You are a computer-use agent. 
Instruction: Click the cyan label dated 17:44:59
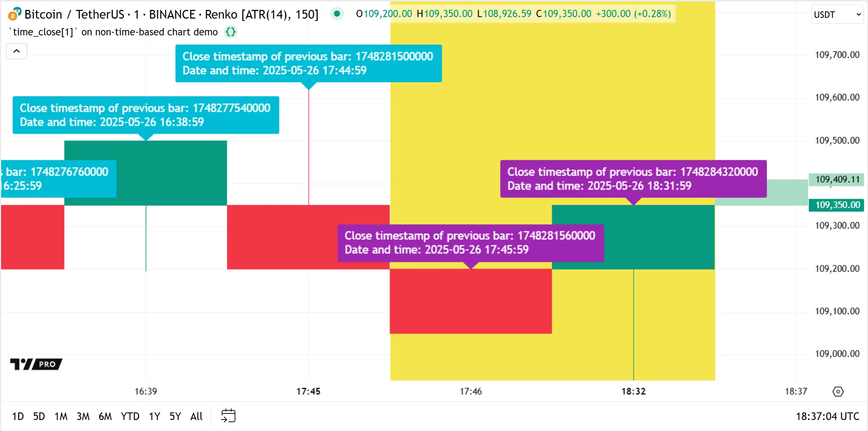click(308, 63)
